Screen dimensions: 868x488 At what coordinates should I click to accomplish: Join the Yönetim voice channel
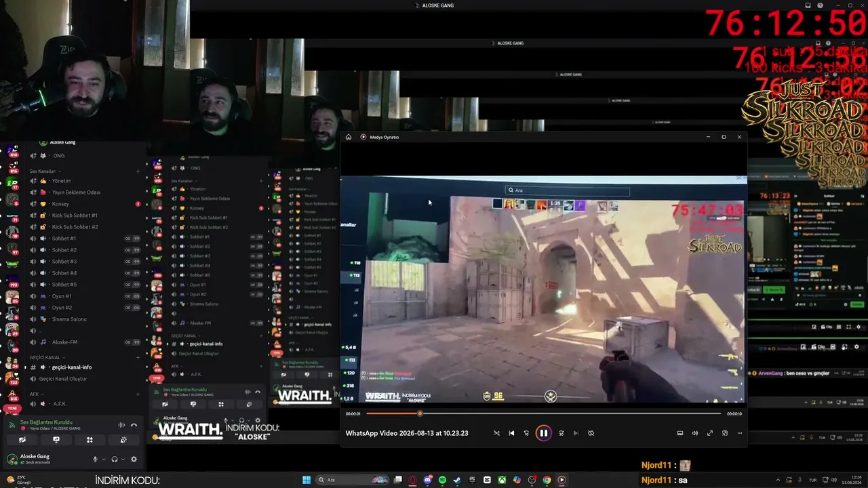click(x=84, y=181)
